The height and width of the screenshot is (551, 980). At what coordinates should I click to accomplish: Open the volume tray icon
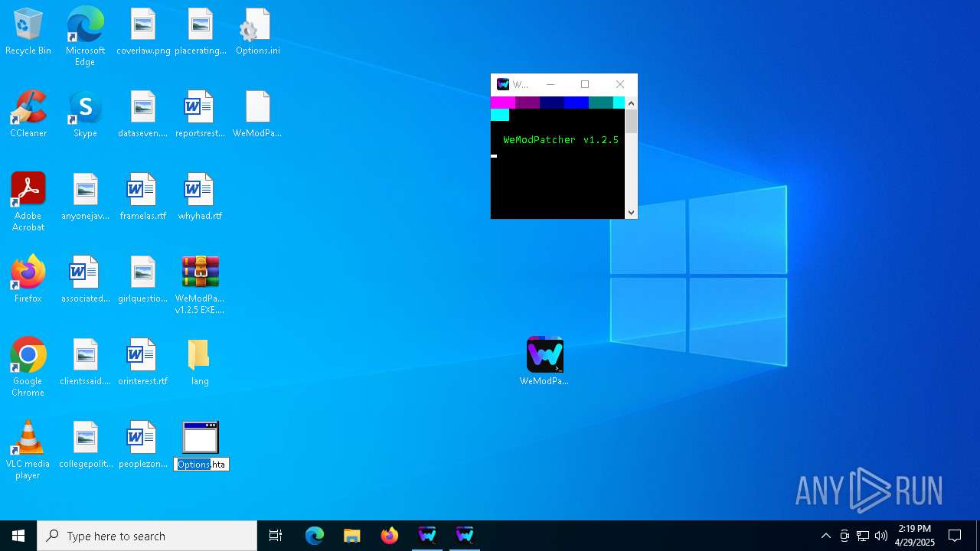881,536
